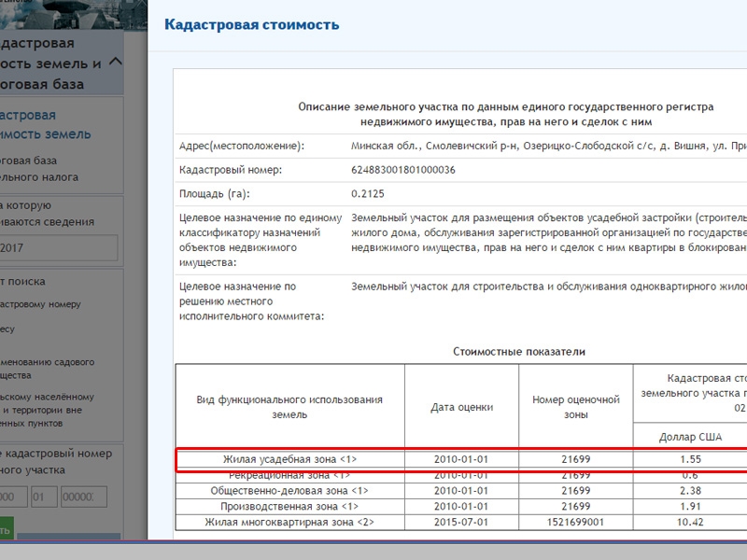The width and height of the screenshot is (747, 560).
Task: Click the cadastral number field containing '01'
Action: [x=44, y=497]
